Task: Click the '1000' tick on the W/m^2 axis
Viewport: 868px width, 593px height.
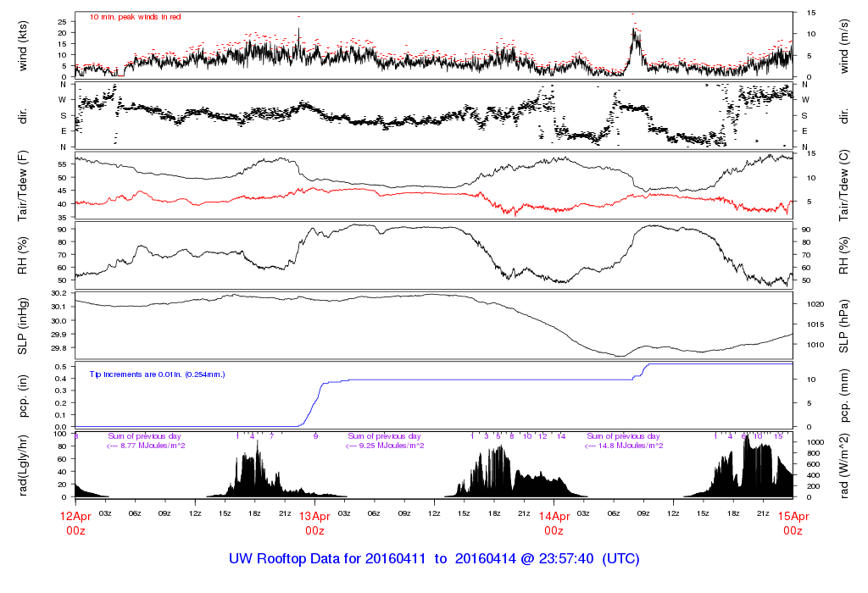Action: point(815,442)
